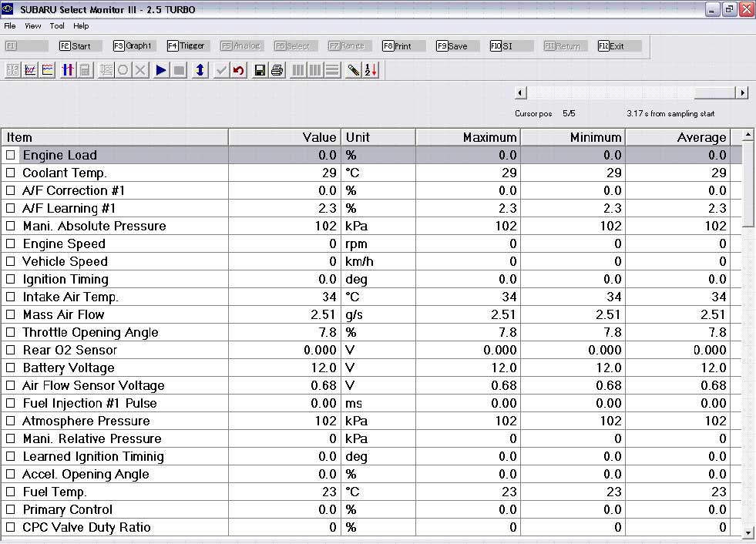Click the pencil edit icon
The image size is (756, 544).
click(353, 70)
